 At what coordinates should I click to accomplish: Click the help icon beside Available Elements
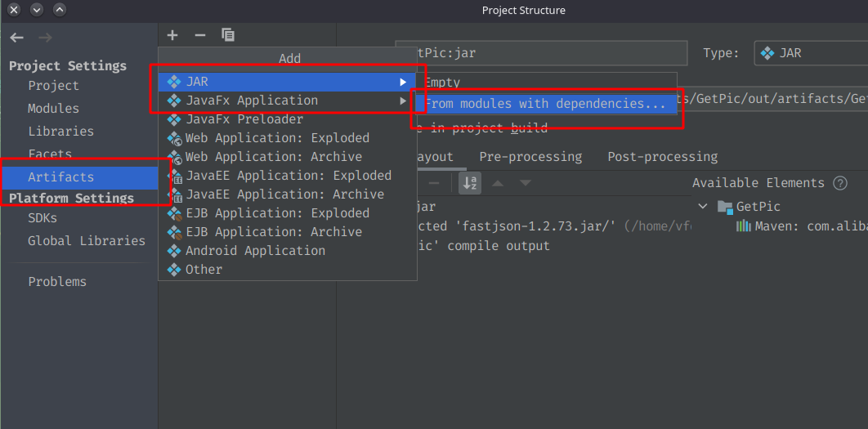839,183
